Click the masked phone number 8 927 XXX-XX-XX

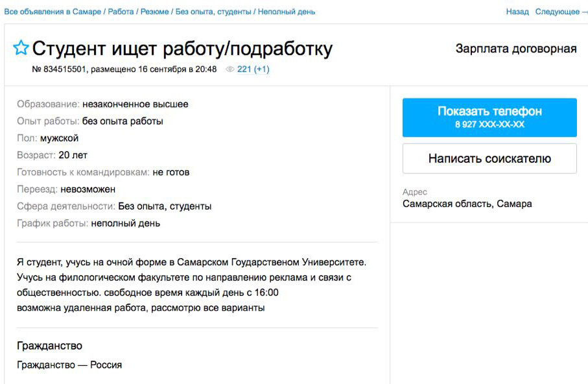coord(489,125)
